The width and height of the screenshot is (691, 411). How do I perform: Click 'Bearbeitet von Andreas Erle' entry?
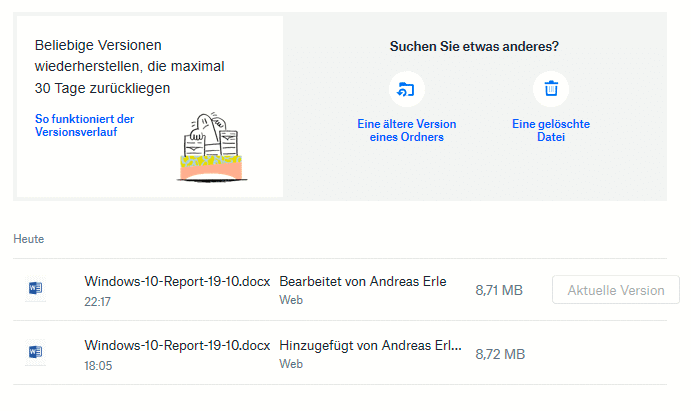(x=362, y=281)
